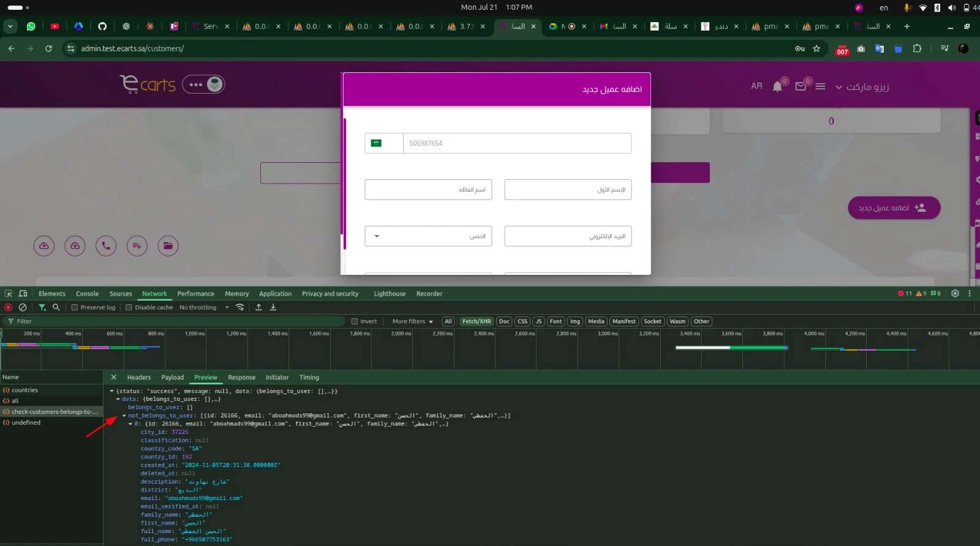Click the import HAR upload icon
The width and height of the screenshot is (980, 546).
tap(258, 307)
